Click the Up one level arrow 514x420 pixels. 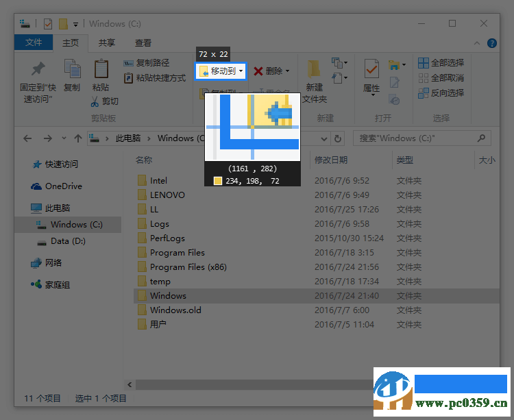[x=78, y=138]
